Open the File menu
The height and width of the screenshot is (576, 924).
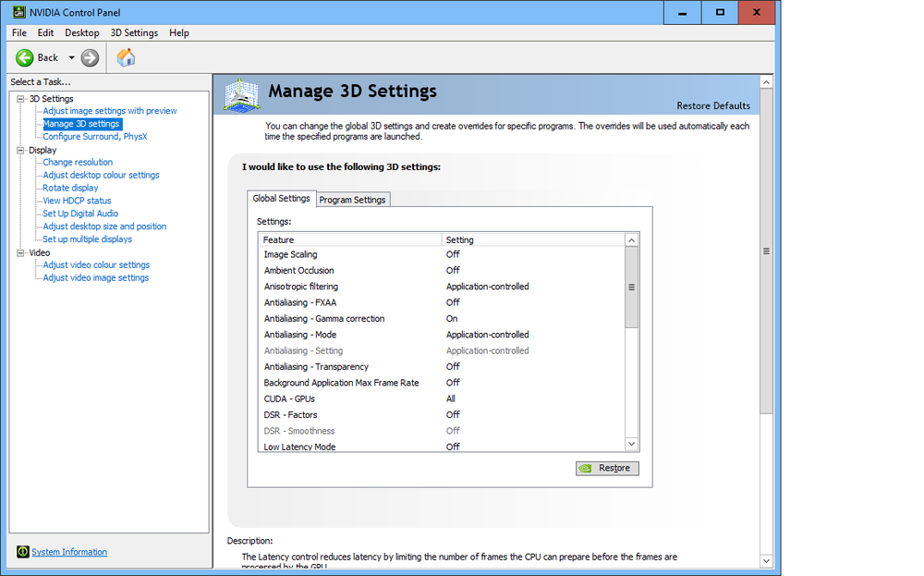18,33
